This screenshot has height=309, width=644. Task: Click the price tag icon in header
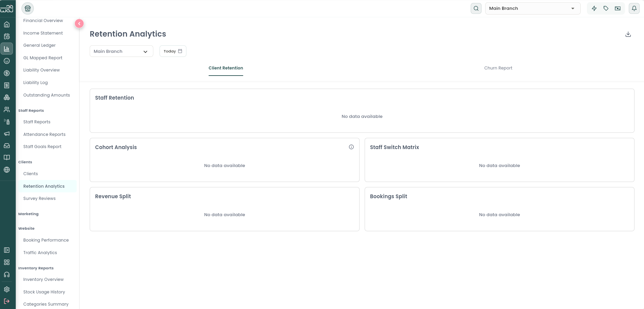[606, 8]
